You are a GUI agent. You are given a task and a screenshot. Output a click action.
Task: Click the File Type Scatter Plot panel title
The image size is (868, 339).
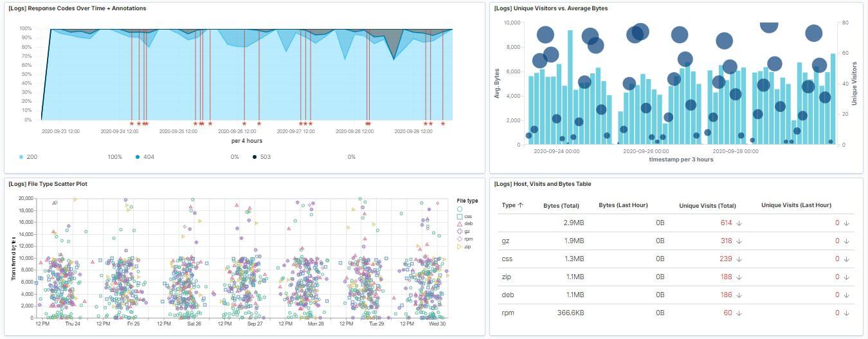pos(48,184)
